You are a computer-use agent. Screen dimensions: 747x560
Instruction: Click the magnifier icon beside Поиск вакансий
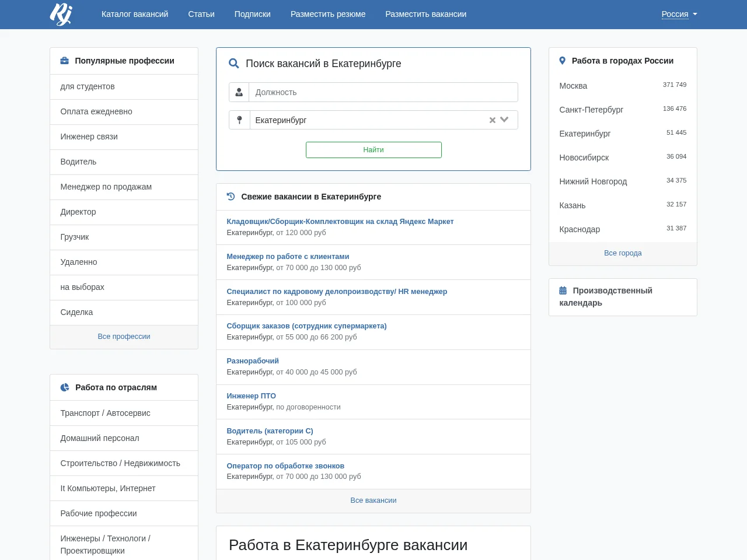(x=234, y=64)
